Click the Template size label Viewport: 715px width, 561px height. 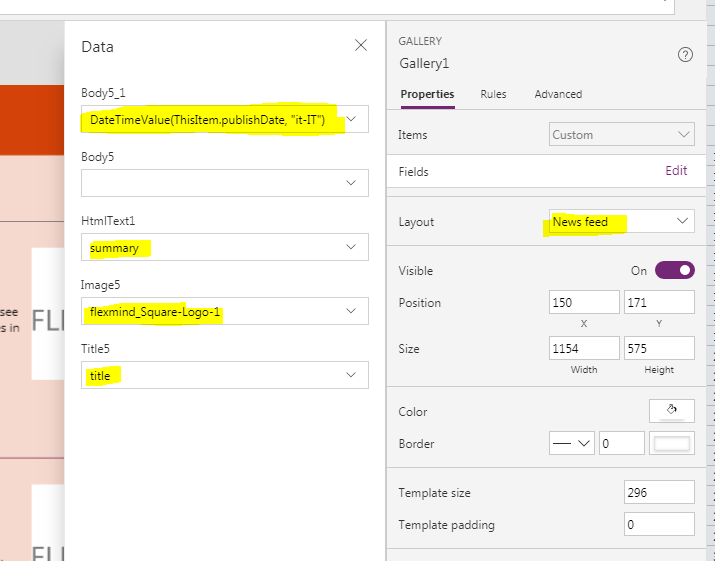coord(434,493)
